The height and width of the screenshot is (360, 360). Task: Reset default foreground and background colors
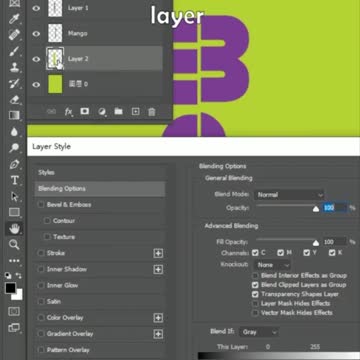click(x=8, y=276)
